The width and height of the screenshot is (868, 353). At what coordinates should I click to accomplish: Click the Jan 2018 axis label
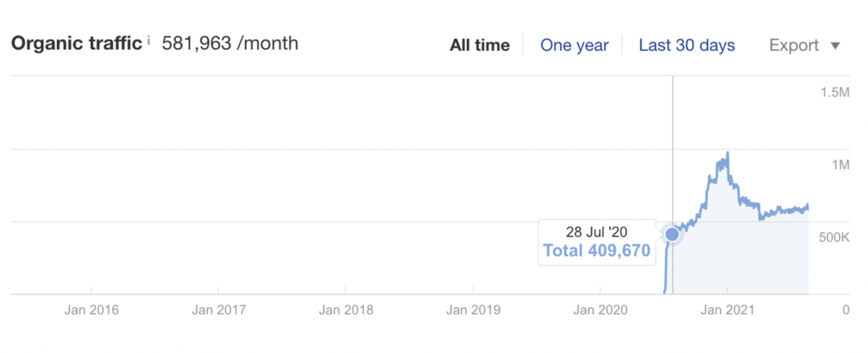coord(346,310)
